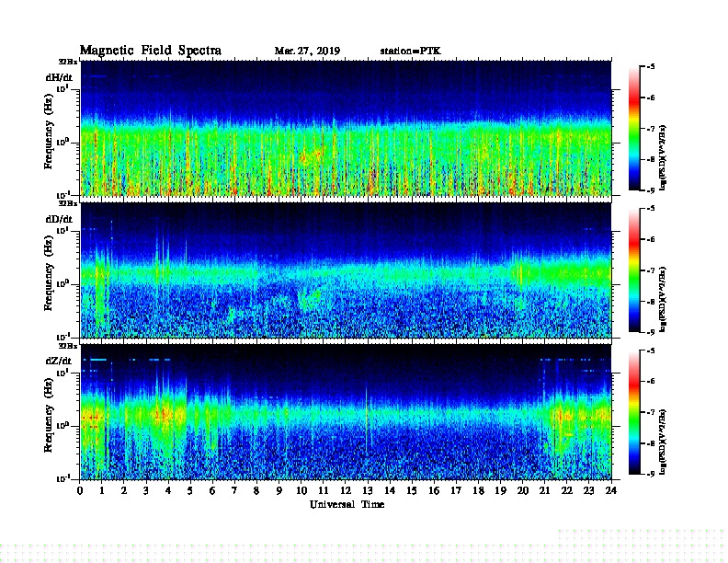Click the dH/dt 'Frequency (Hz)' axis label
The height and width of the screenshot is (563, 728).
tap(49, 132)
